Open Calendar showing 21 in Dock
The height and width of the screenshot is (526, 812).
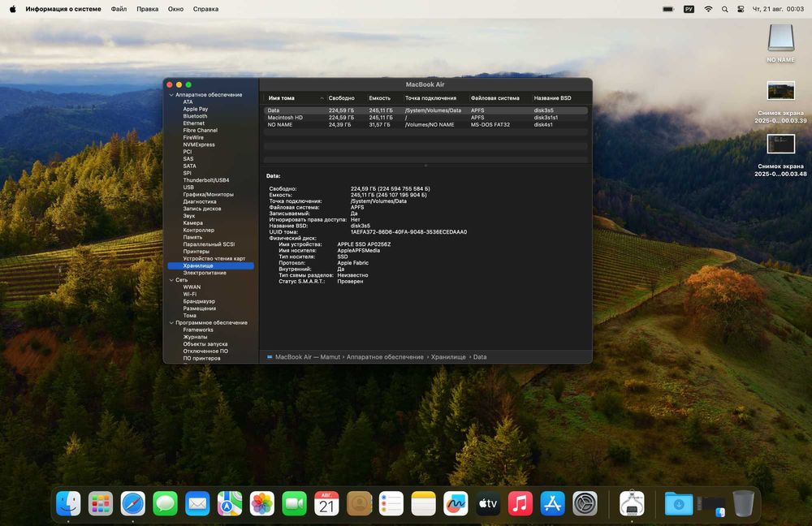326,503
